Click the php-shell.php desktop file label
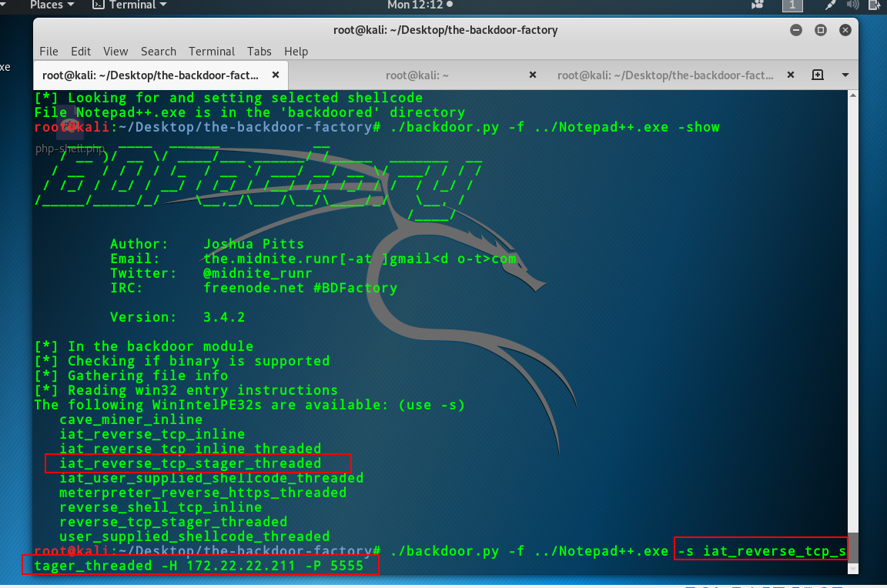 pyautogui.click(x=70, y=149)
